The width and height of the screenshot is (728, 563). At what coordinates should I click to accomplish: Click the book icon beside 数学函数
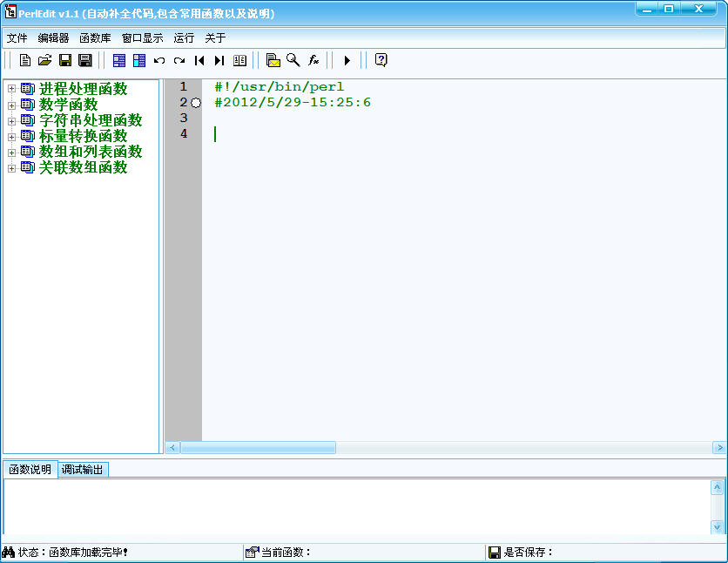(x=27, y=104)
